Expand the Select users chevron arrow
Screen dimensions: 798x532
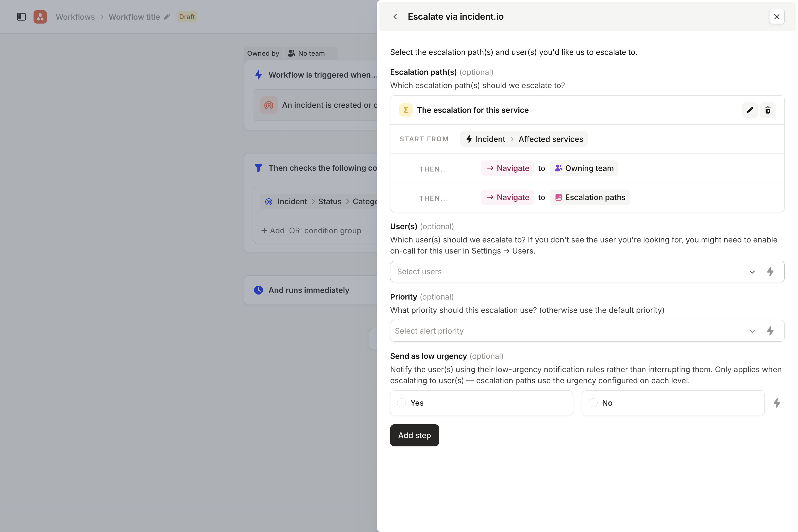pyautogui.click(x=752, y=272)
